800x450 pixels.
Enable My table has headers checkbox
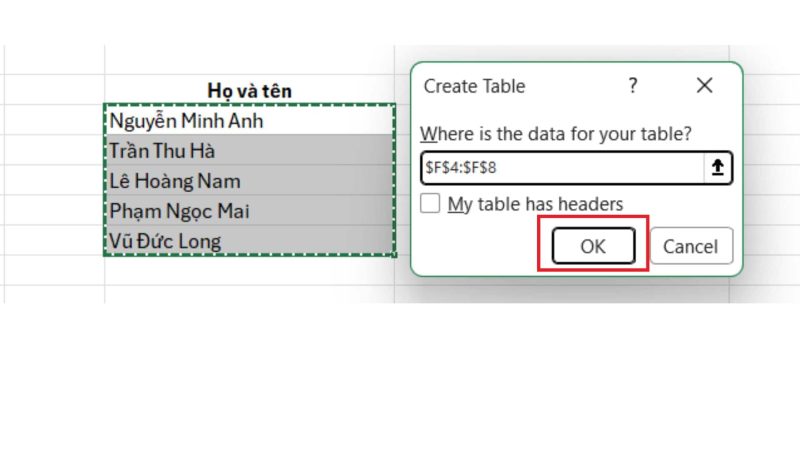coord(430,203)
